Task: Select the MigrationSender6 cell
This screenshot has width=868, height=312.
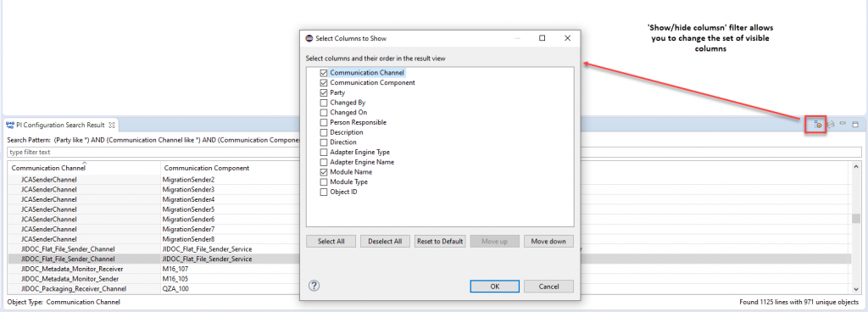Action: coord(188,219)
